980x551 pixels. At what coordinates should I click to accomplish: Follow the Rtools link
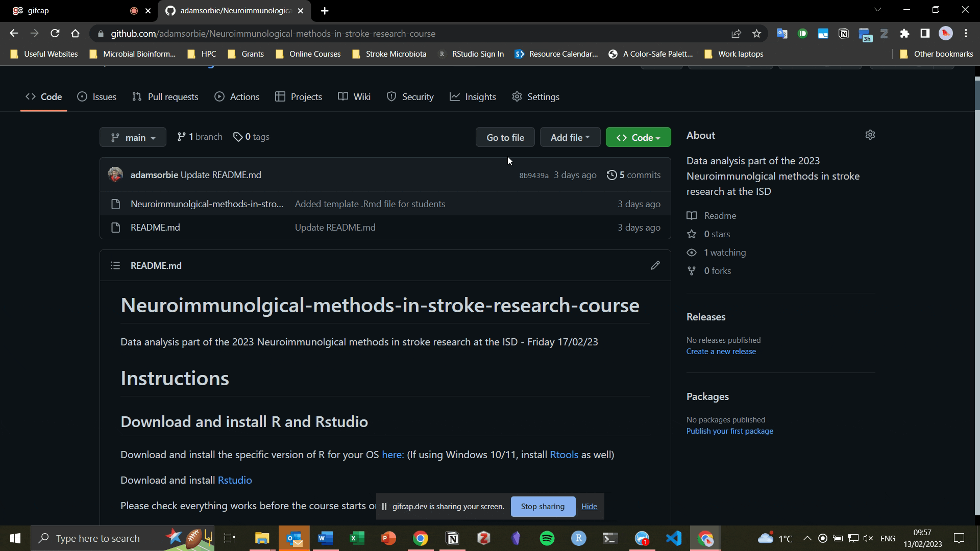[563, 455]
